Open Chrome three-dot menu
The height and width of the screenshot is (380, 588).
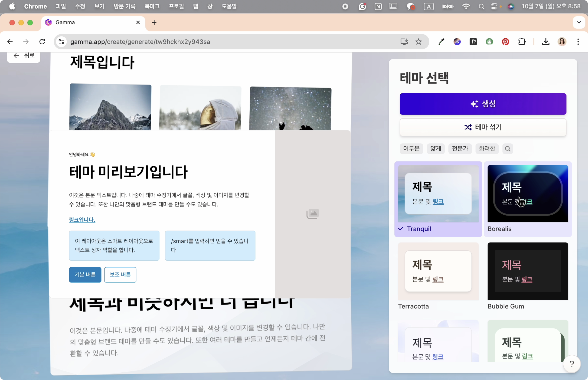pyautogui.click(x=578, y=42)
